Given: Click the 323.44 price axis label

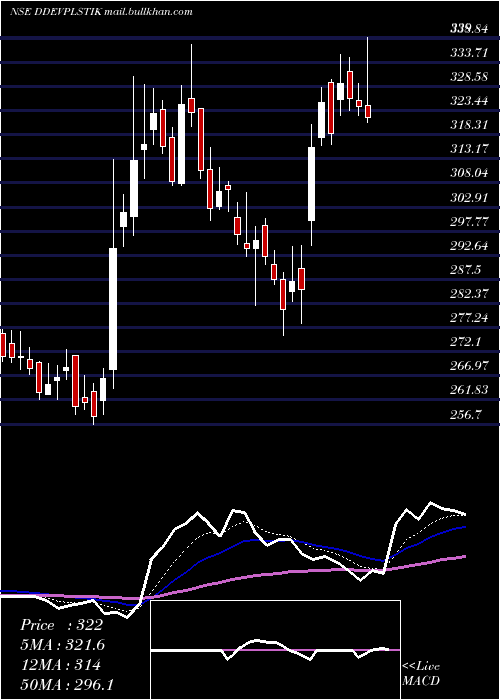Looking at the screenshot, I should [x=468, y=101].
